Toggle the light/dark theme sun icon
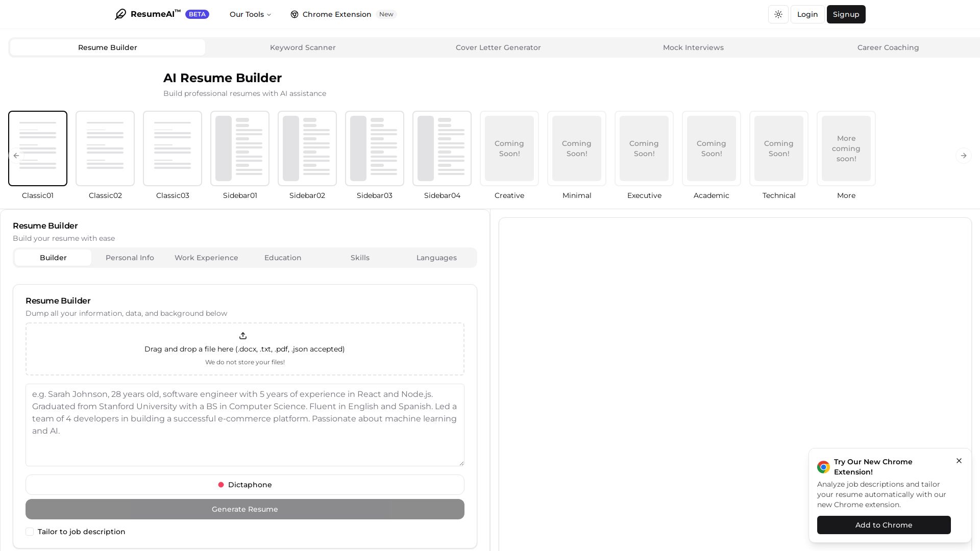 (778, 14)
